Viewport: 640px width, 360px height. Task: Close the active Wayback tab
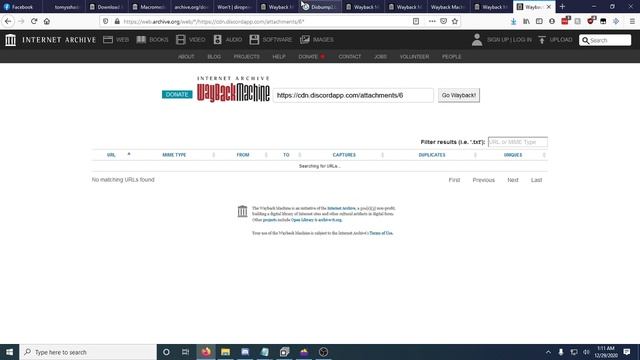click(549, 7)
